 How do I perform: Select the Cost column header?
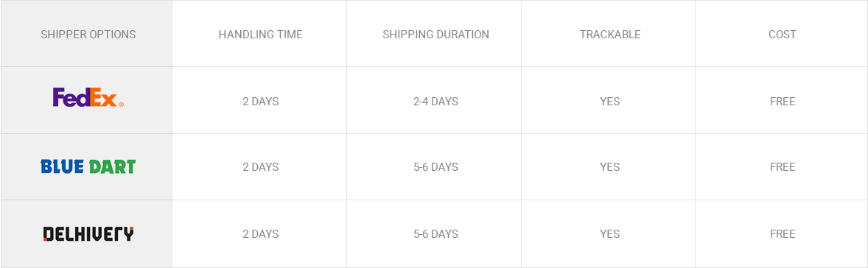(x=783, y=35)
